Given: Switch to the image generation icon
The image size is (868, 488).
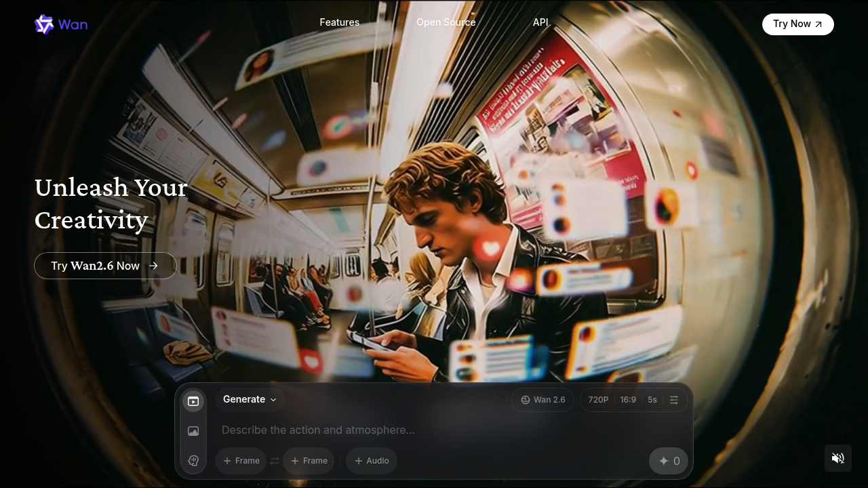Looking at the screenshot, I should pyautogui.click(x=193, y=431).
